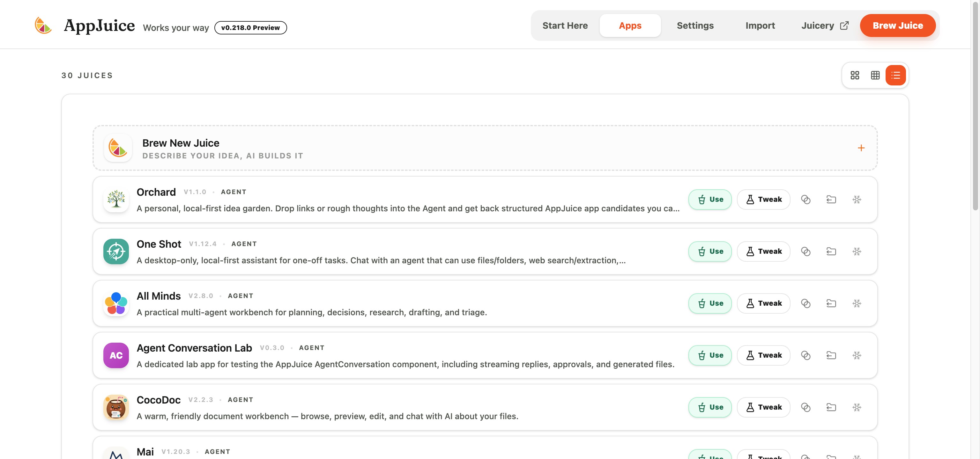This screenshot has height=459, width=980.
Task: Launch One Shot with Use button
Action: pos(710,251)
